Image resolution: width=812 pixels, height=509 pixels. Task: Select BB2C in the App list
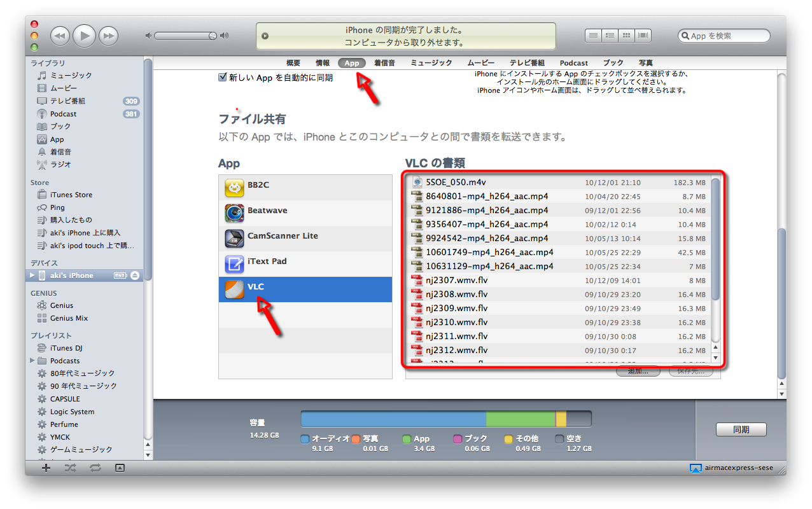tap(305, 188)
